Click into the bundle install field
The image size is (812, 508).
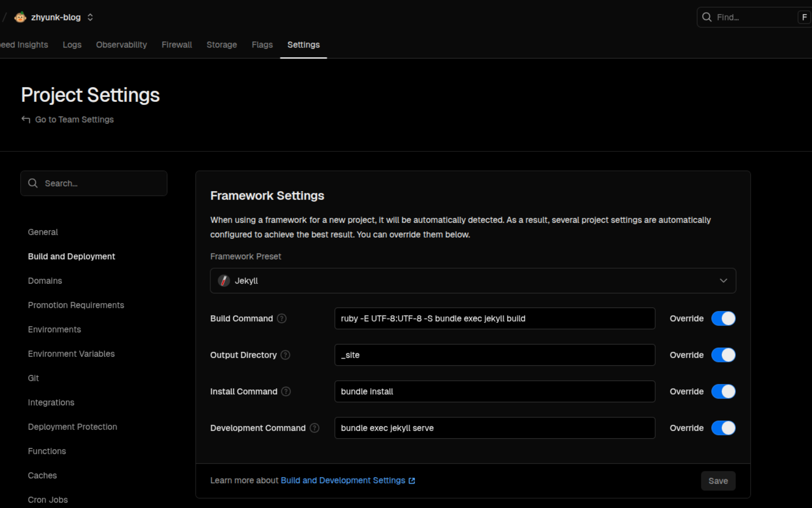495,391
